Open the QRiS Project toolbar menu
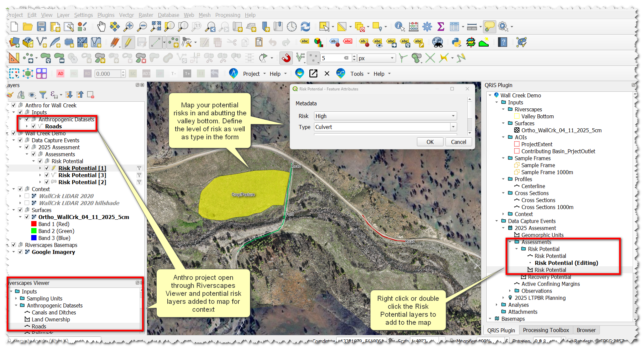Viewport: 644px width, 349px height. click(x=254, y=74)
